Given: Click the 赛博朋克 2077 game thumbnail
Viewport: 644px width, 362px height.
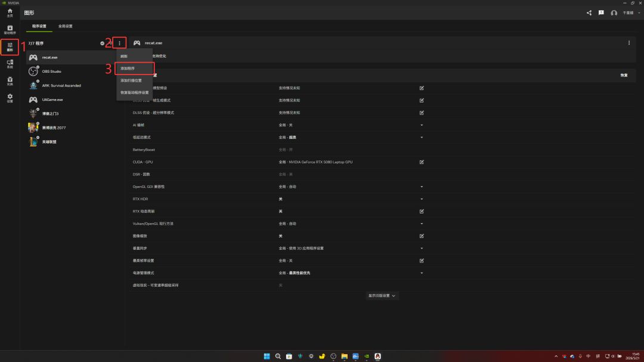Looking at the screenshot, I should (x=33, y=128).
